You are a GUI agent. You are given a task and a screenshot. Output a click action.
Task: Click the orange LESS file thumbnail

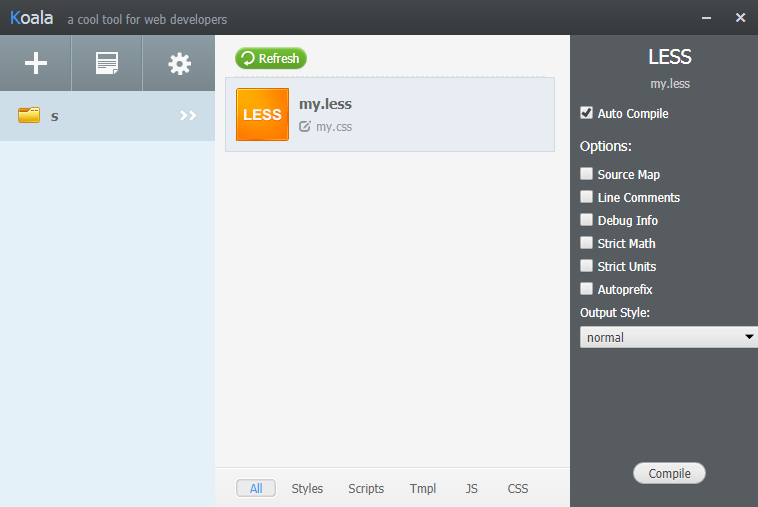262,114
